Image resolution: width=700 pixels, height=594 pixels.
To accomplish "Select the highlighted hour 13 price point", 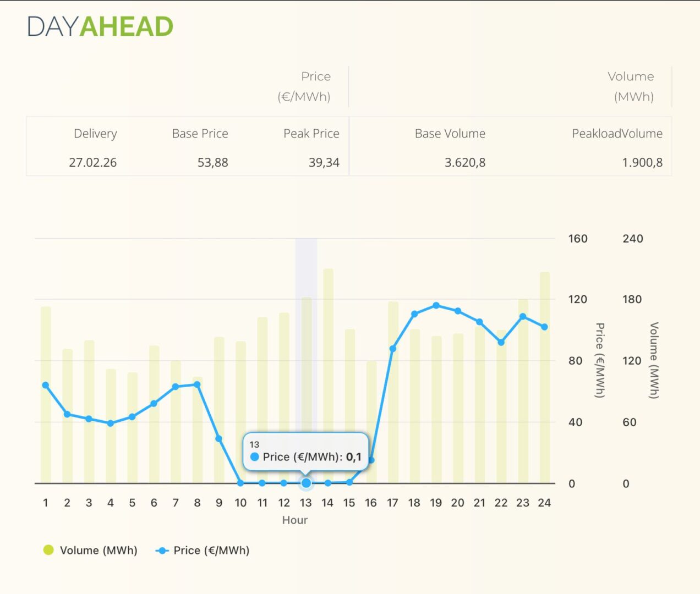I will pyautogui.click(x=306, y=483).
